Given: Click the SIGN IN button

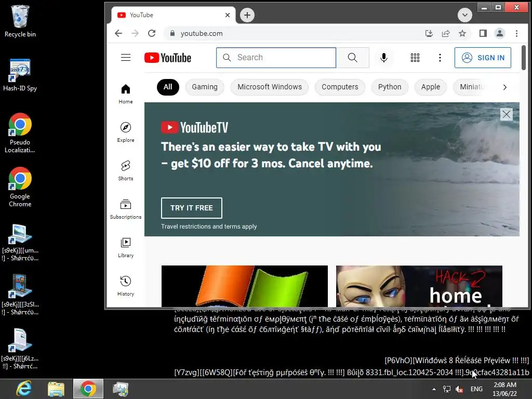Looking at the screenshot, I should (483, 58).
